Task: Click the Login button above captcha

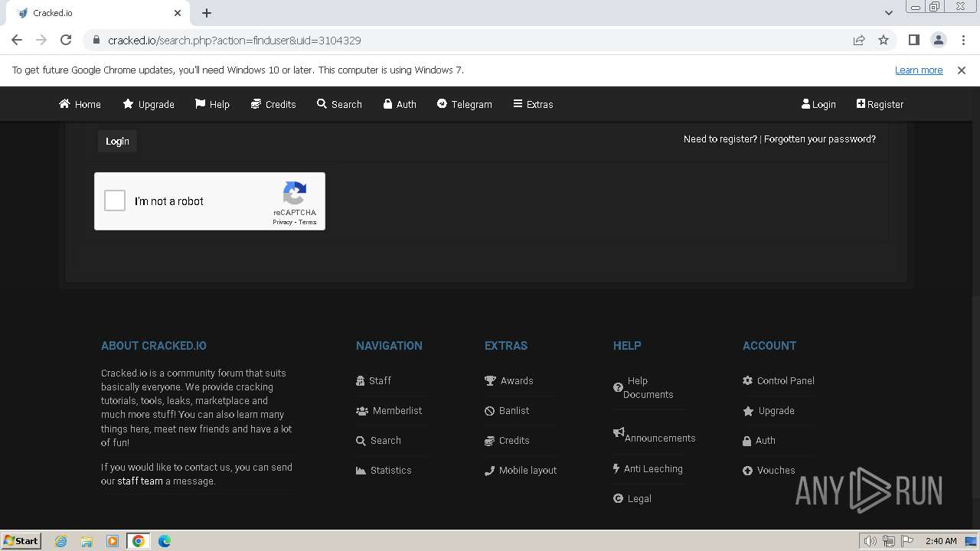Action: point(117,141)
